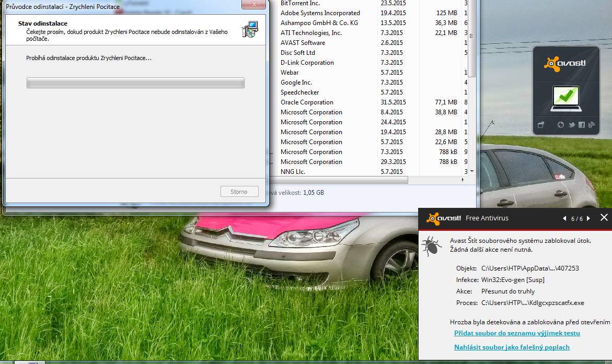The width and height of the screenshot is (612, 364).
Task: Click the right arrow of horizontal scrollbar
Action: tap(463, 180)
